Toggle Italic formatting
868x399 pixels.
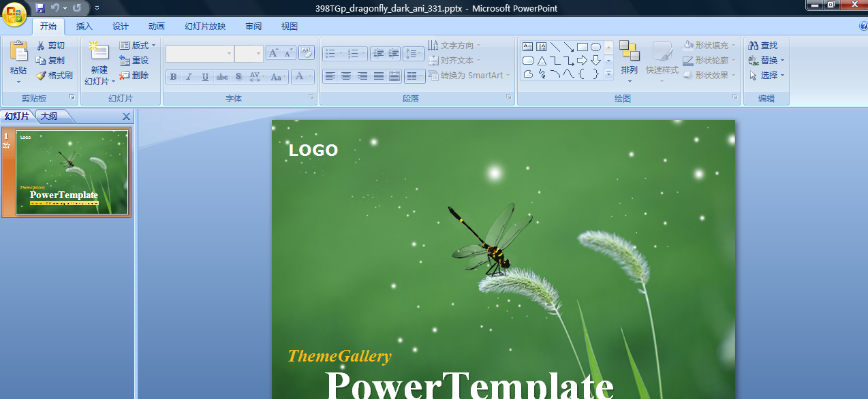(189, 77)
